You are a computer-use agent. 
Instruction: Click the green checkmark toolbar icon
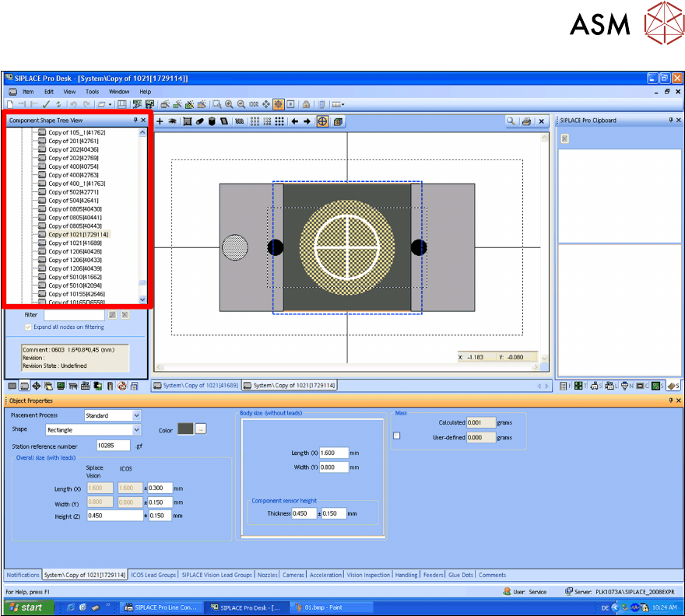click(x=46, y=103)
